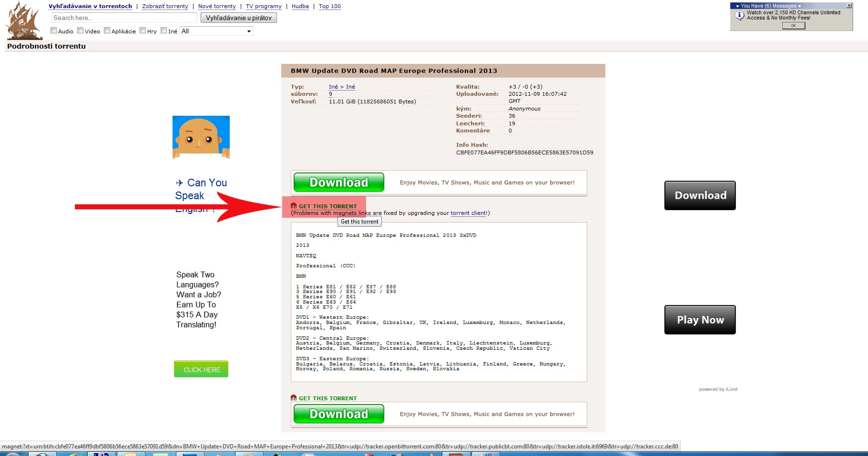Check the Aplikácie category checkbox
Screen dimensions: 868x456
(x=107, y=30)
